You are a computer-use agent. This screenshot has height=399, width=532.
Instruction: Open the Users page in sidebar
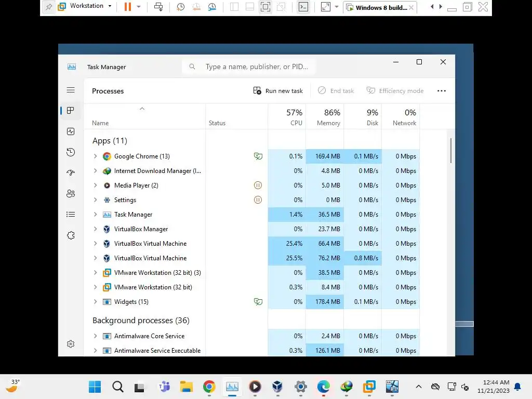pyautogui.click(x=71, y=193)
